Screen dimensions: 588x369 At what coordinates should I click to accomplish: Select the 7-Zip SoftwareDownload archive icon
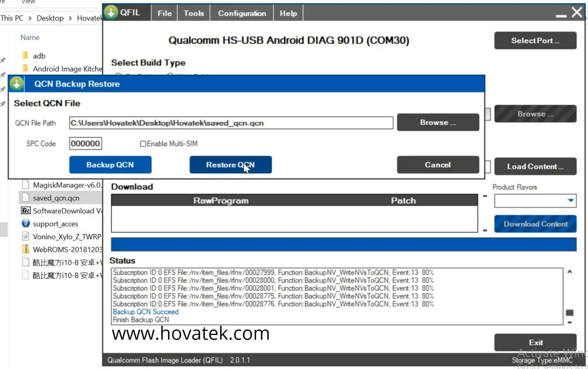point(26,211)
